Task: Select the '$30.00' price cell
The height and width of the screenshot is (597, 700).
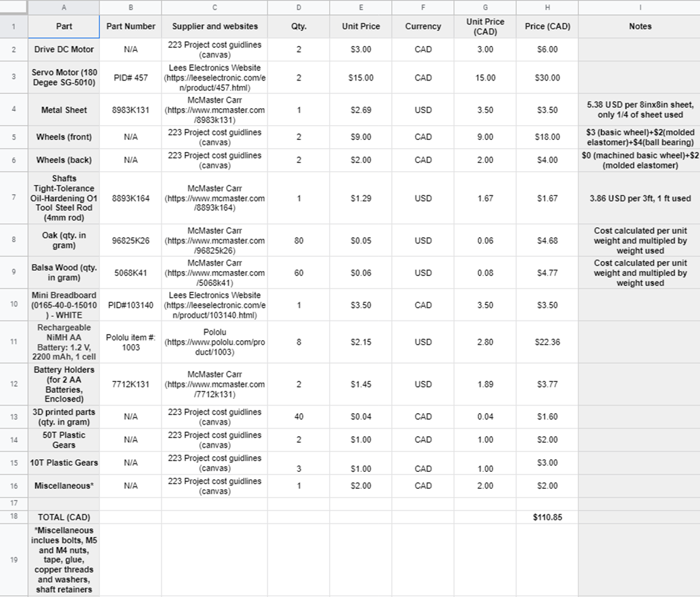Action: click(x=547, y=77)
